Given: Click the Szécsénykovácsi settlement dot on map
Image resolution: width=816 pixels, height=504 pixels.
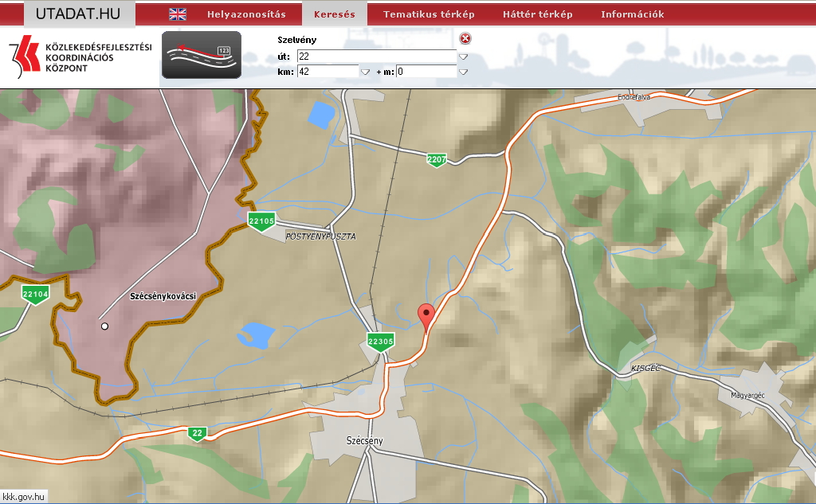Looking at the screenshot, I should [x=104, y=326].
